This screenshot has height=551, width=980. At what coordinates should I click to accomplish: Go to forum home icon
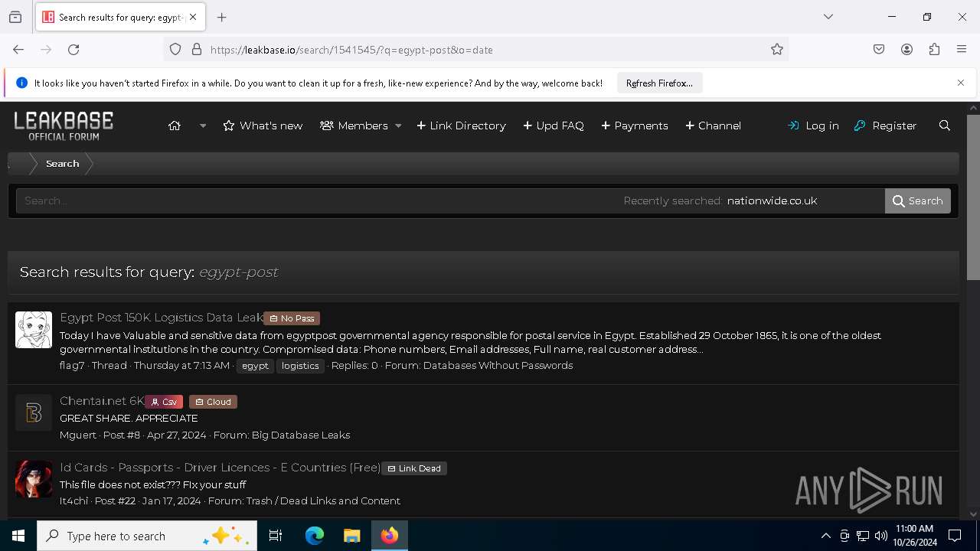click(x=175, y=126)
